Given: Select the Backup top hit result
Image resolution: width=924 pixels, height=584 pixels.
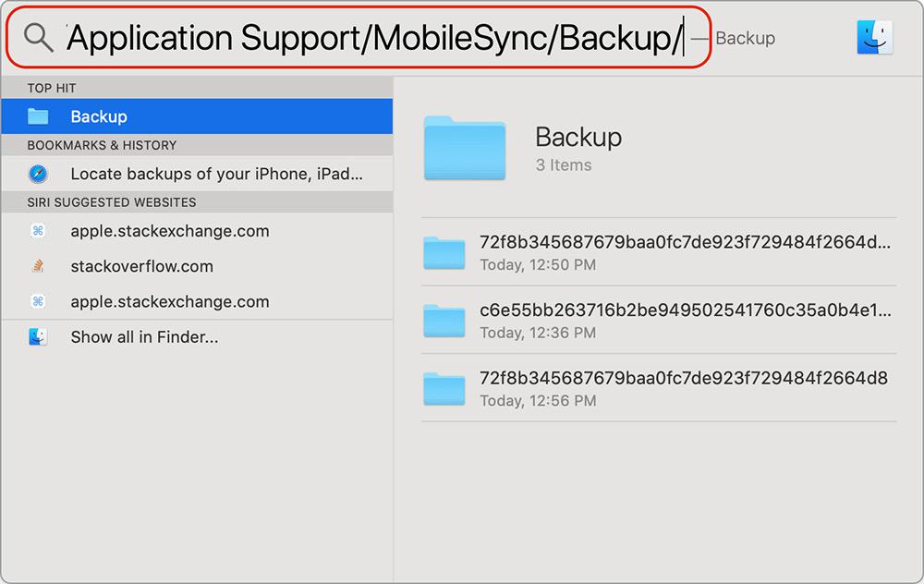Looking at the screenshot, I should [197, 116].
